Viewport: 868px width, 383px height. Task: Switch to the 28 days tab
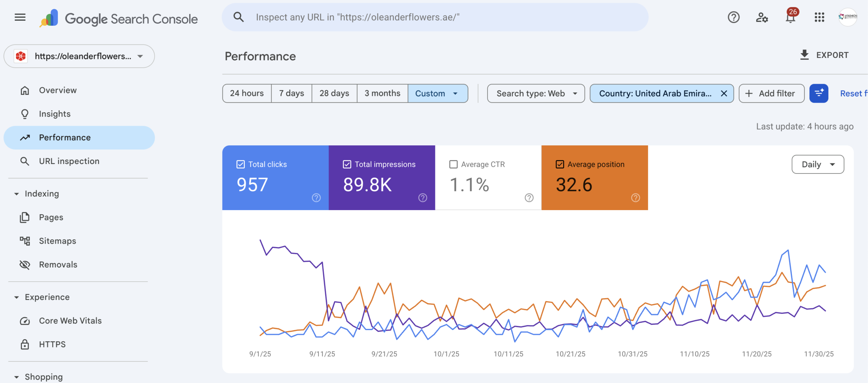(334, 93)
